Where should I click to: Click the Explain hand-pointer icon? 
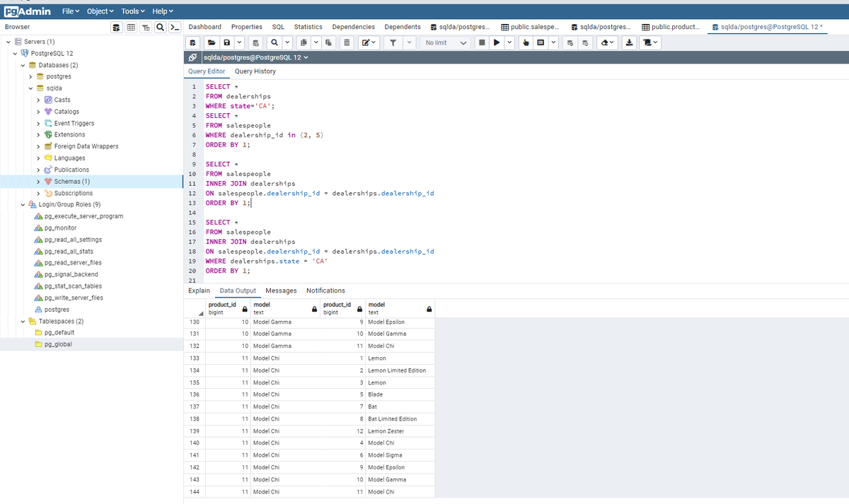point(526,42)
